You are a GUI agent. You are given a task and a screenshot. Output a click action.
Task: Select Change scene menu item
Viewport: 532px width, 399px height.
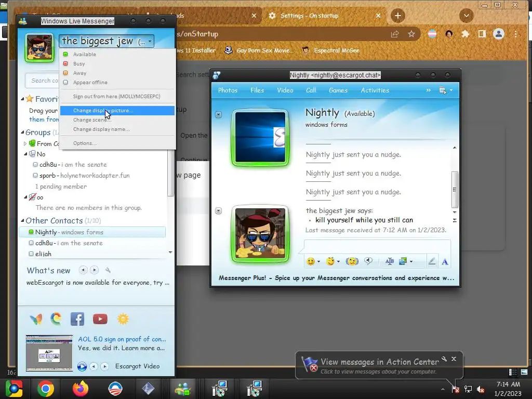pyautogui.click(x=117, y=120)
